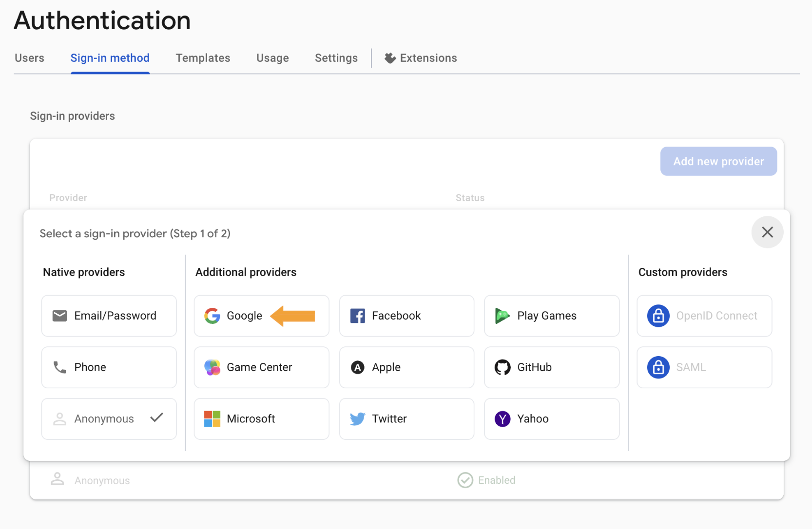Click the Facebook logo icon
Image resolution: width=812 pixels, height=529 pixels.
[x=357, y=316]
